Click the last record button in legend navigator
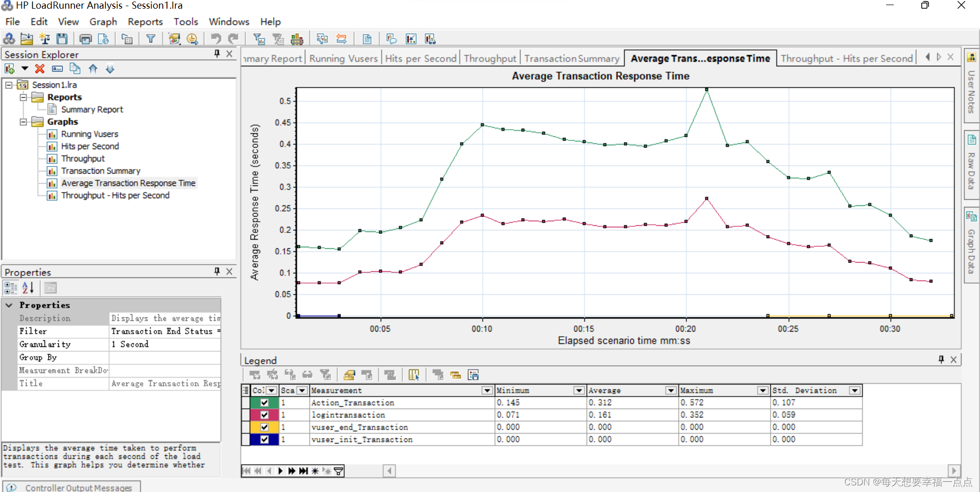 303,471
